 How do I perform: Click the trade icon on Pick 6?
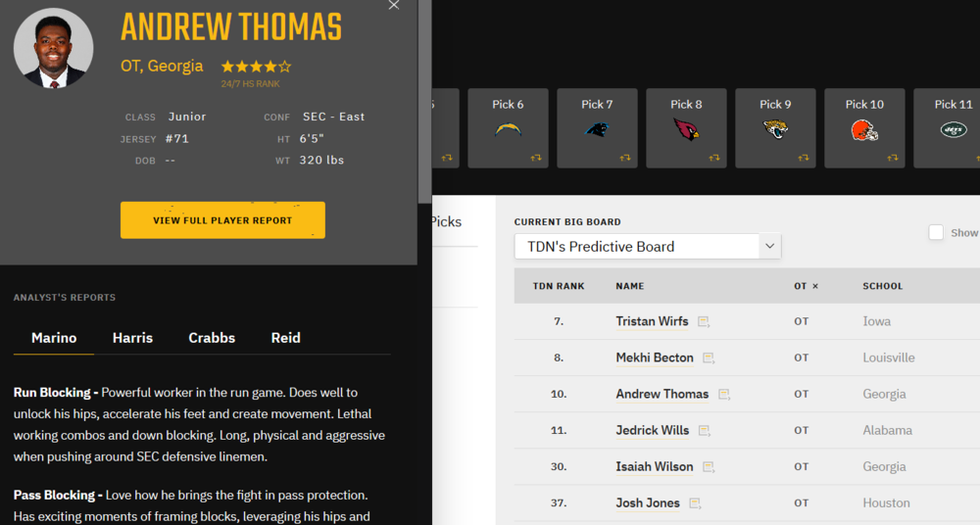coord(536,158)
